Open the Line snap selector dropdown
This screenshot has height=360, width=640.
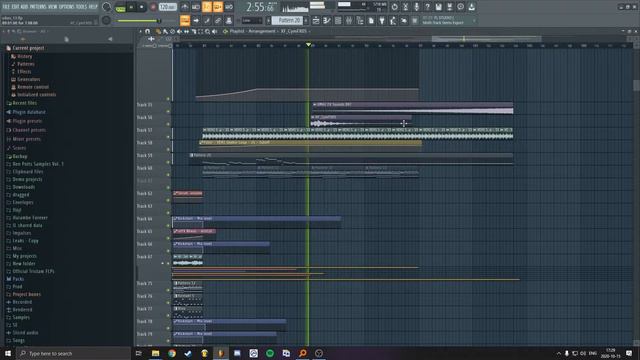click(252, 20)
